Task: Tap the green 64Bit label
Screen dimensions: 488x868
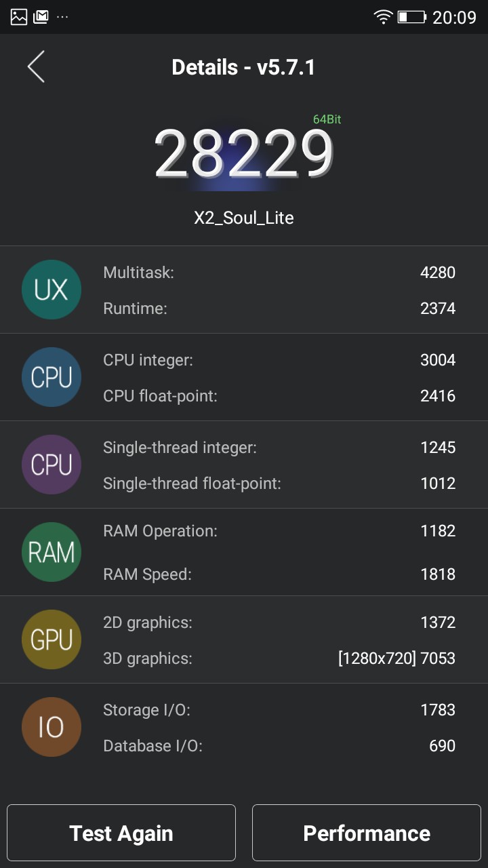Action: [327, 119]
